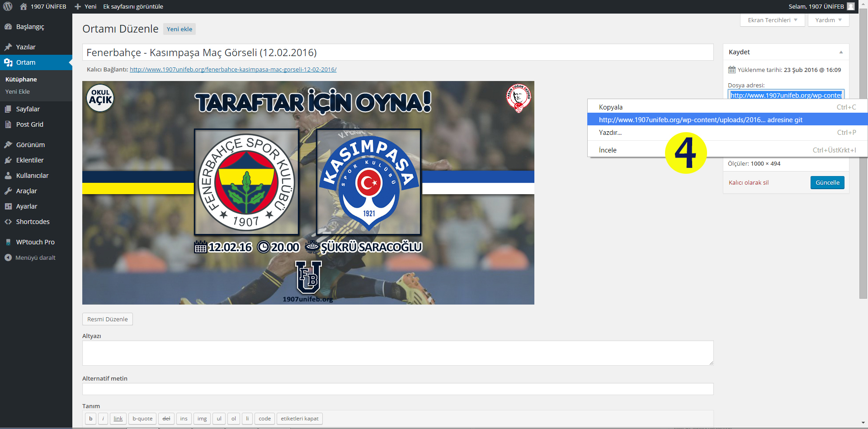Click the Kullanıcılar user icon
Screen dimensions: 868x429
coord(8,176)
